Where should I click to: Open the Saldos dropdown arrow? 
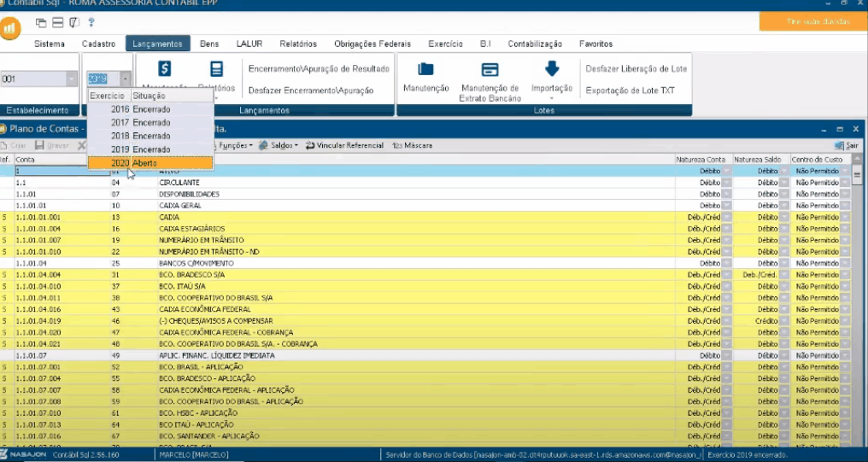click(x=296, y=145)
